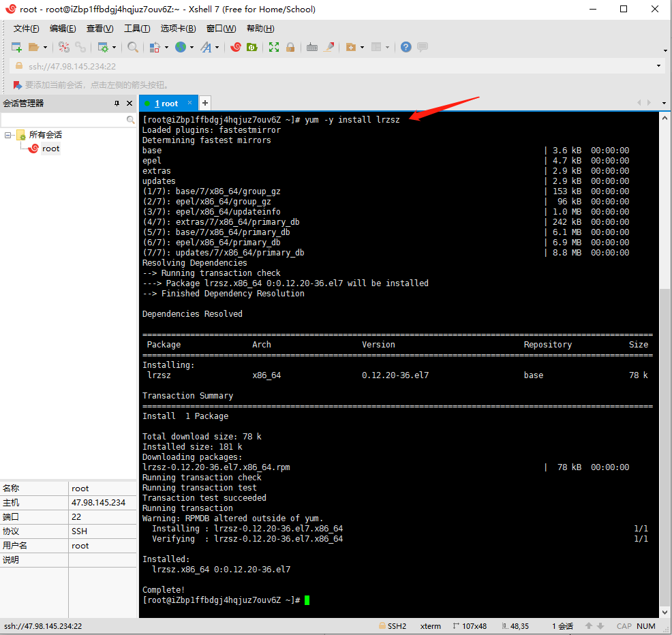
Task: Select the root session in session manager
Action: coord(50,149)
